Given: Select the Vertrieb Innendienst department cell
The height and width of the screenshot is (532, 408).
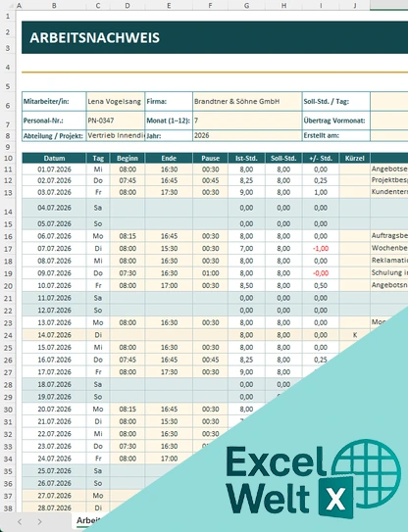Looking at the screenshot, I should [x=116, y=135].
